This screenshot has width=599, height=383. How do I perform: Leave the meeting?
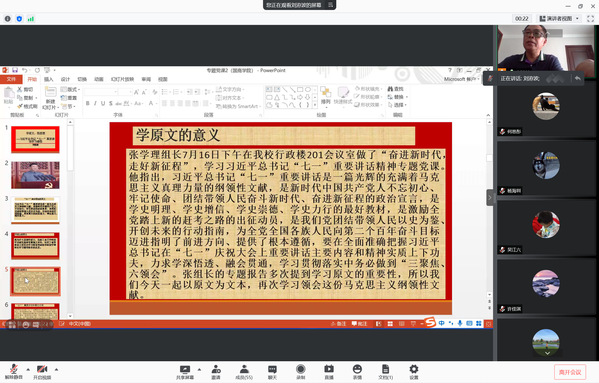(570, 372)
